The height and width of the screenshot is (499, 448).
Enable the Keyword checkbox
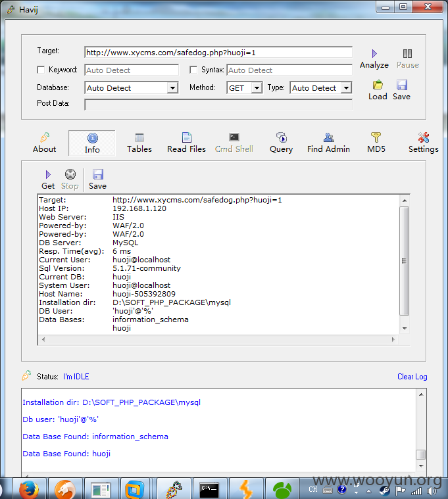pyautogui.click(x=41, y=70)
